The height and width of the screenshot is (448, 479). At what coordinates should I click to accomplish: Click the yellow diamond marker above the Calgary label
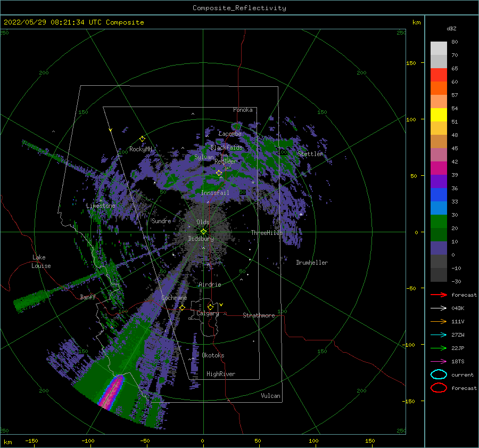210,307
